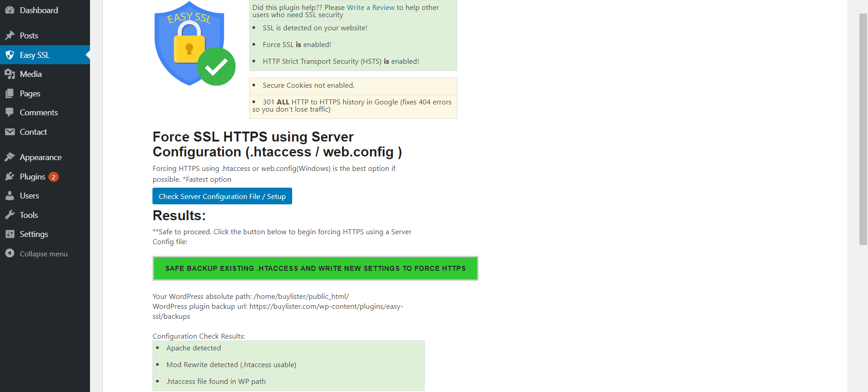This screenshot has height=392, width=868.
Task: Click the 'Apache detected' result row
Action: (289, 348)
